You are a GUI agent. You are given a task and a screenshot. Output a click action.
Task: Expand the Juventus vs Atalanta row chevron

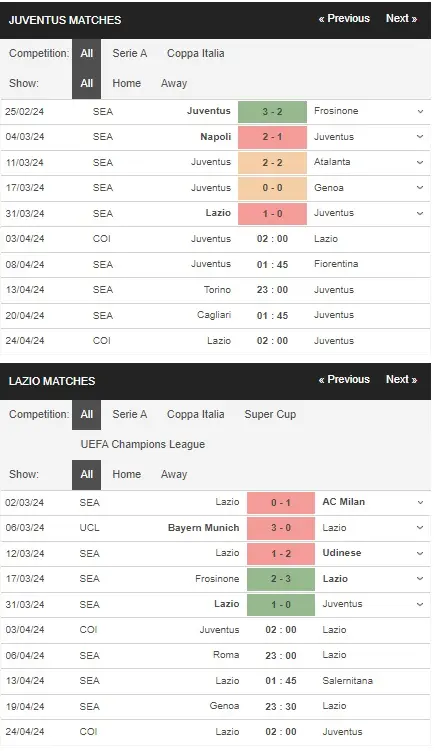420,162
